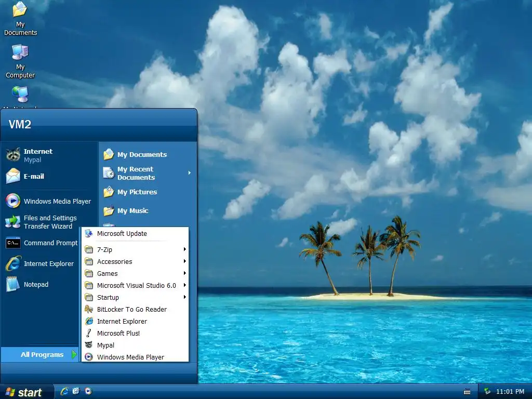
Task: Click the My Music folder icon
Action: pyautogui.click(x=109, y=211)
